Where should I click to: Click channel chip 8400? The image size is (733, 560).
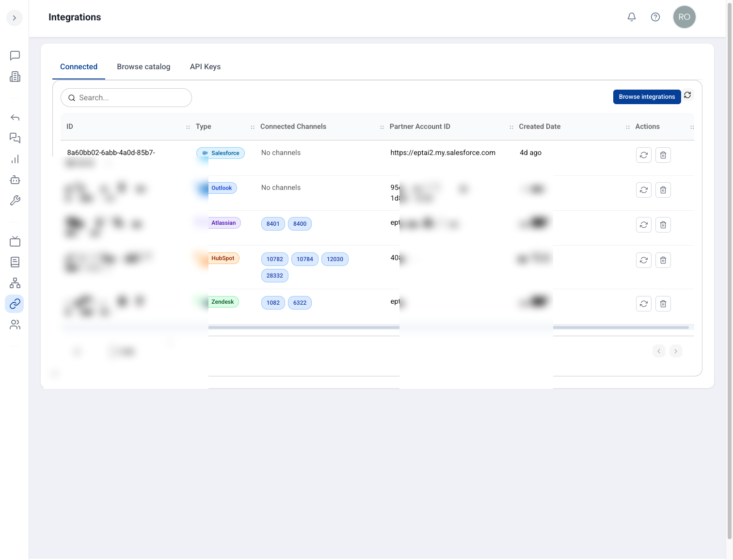coord(300,224)
